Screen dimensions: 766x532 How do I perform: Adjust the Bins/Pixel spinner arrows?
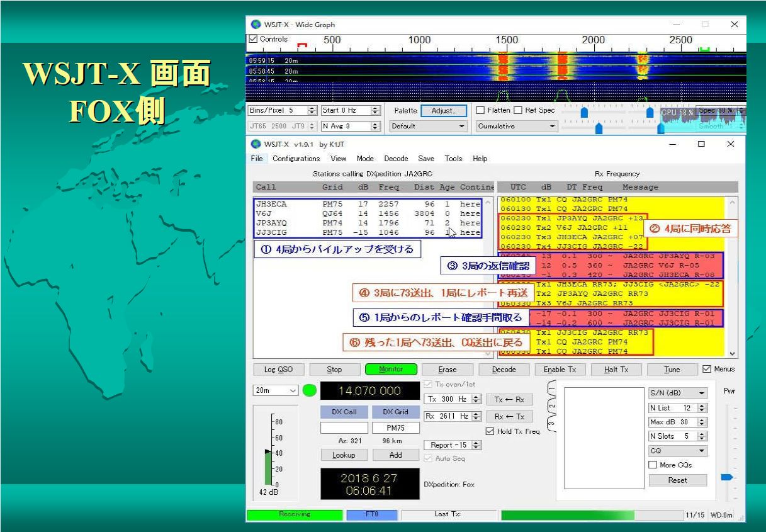tap(313, 110)
